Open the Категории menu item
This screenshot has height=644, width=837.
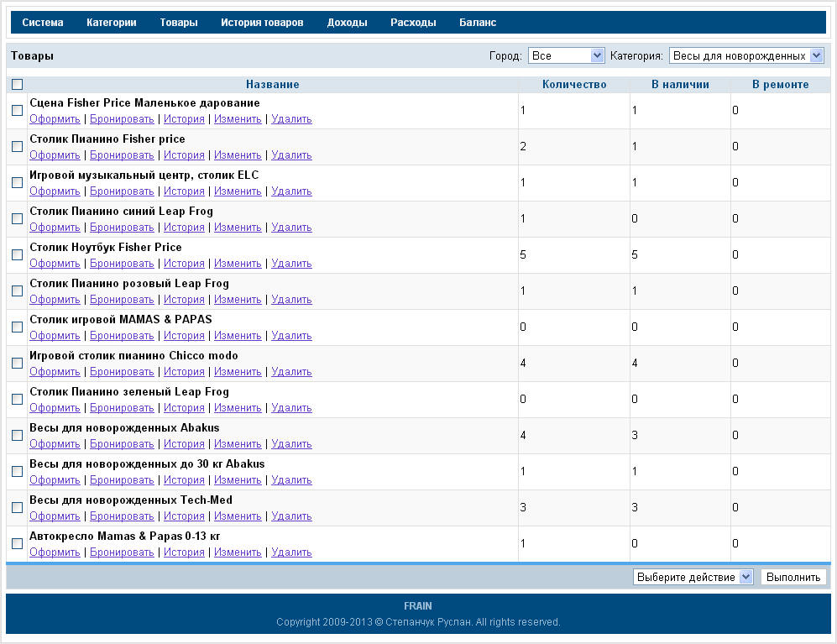112,23
